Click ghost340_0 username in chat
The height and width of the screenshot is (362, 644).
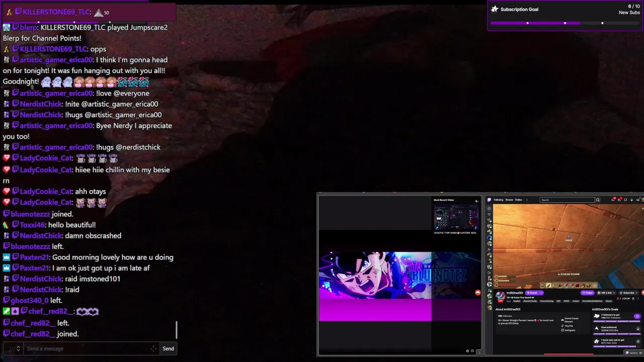30,300
